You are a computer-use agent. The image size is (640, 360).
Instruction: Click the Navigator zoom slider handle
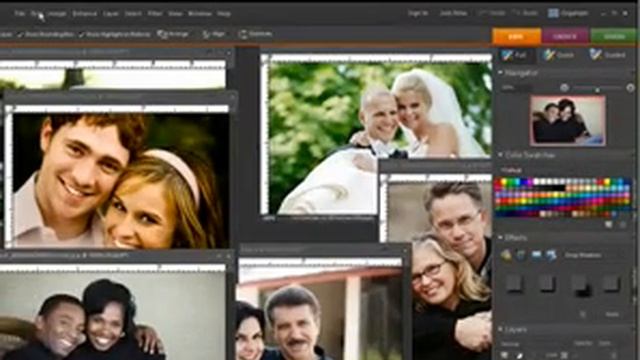click(x=597, y=89)
